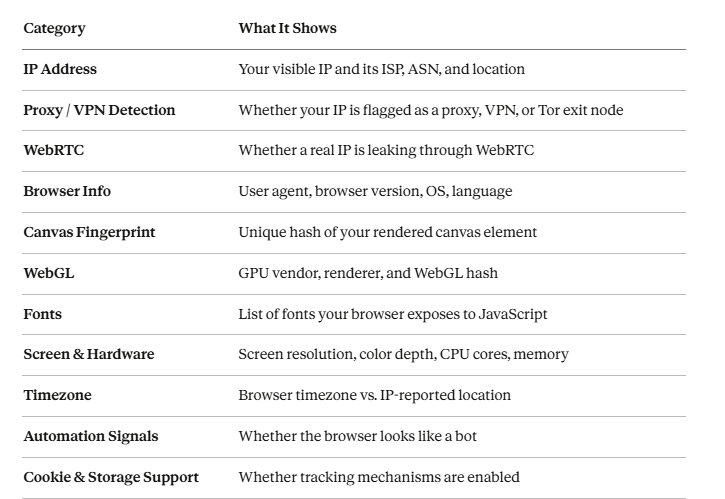Click the "Category" column header
This screenshot has width=725, height=499.
54,28
